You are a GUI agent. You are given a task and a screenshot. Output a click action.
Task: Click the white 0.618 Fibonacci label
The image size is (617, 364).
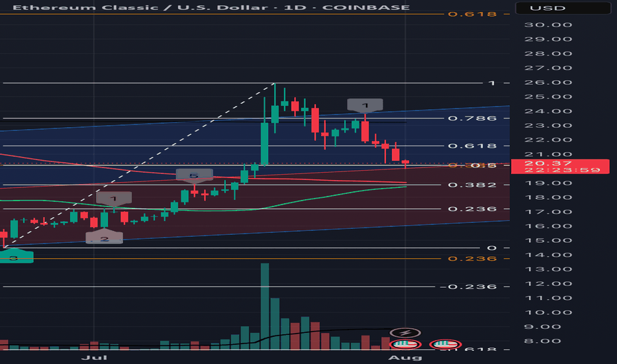point(472,146)
